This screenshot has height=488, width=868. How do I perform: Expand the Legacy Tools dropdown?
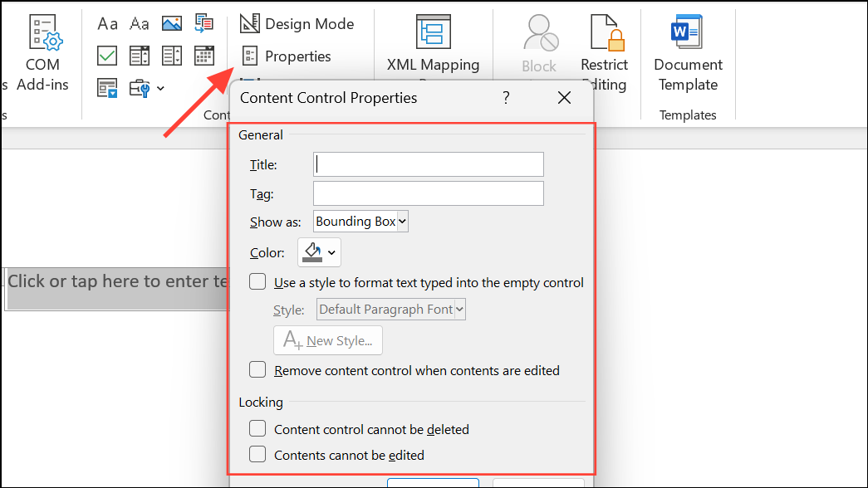pos(159,89)
